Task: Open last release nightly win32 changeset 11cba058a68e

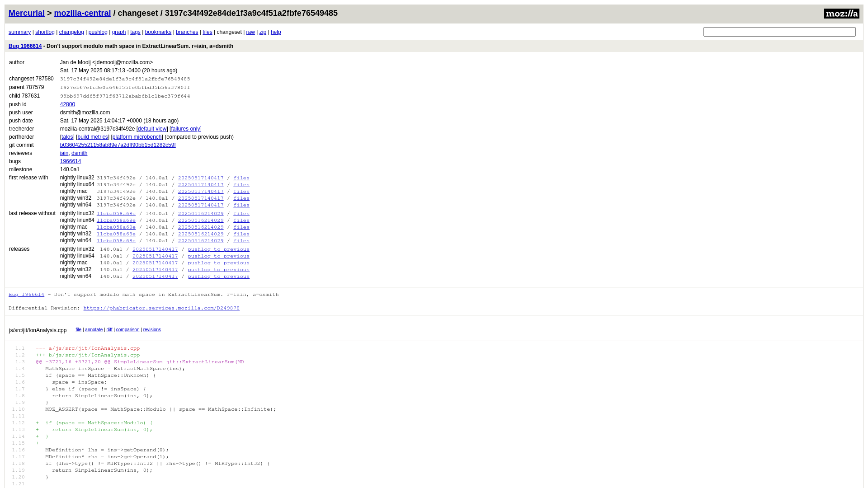Action: coord(116,234)
